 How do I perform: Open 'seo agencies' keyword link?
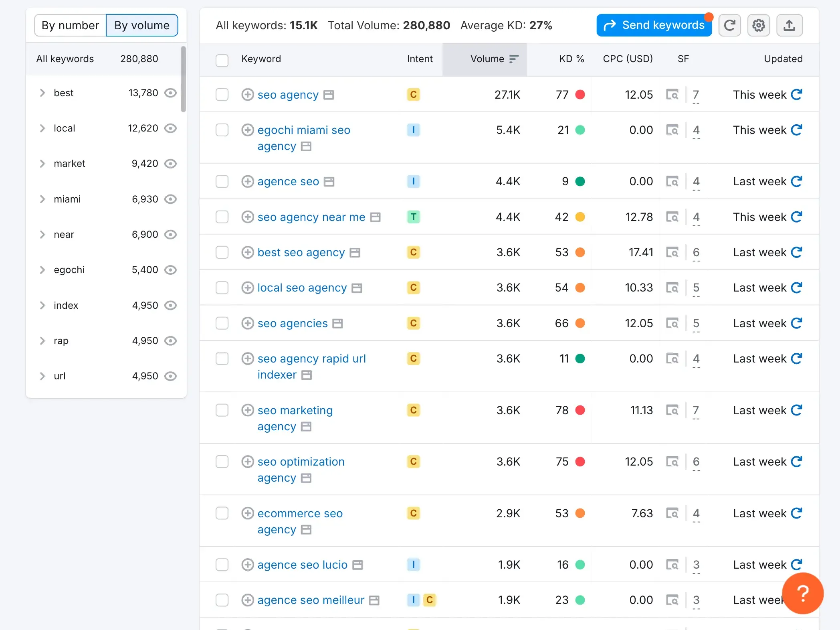click(x=293, y=323)
